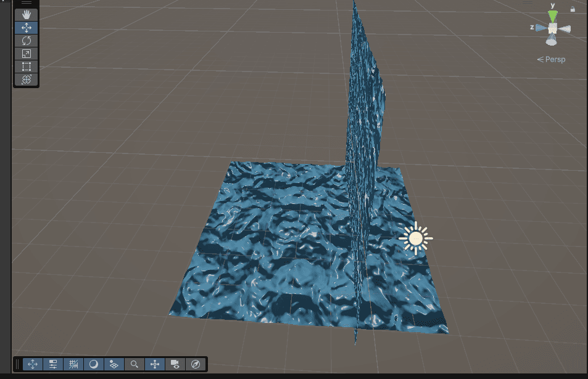Toggle the Grid and Snap overlay
The width and height of the screenshot is (588, 379).
73,364
